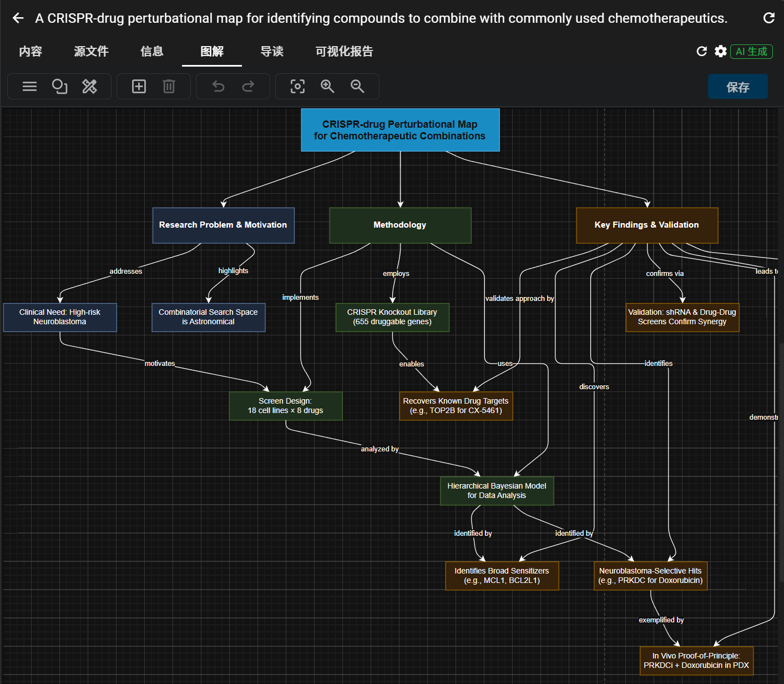The height and width of the screenshot is (684, 784).
Task: Open the 源文件 tab
Action: (91, 51)
